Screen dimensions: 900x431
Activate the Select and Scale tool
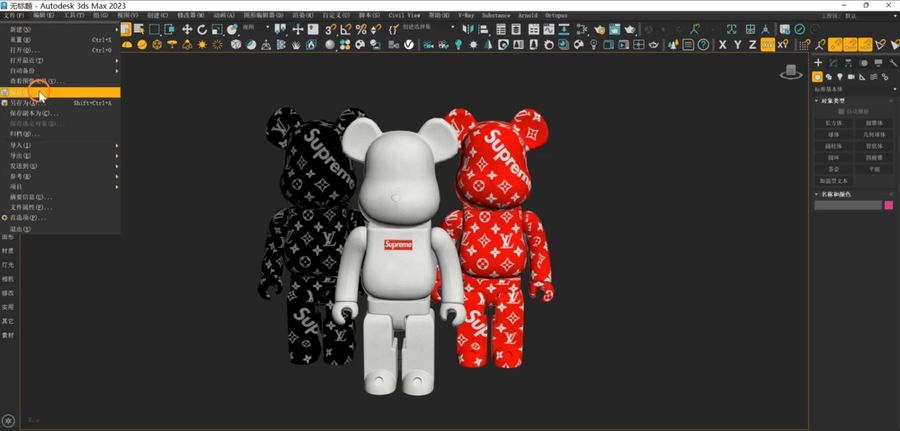(x=217, y=29)
